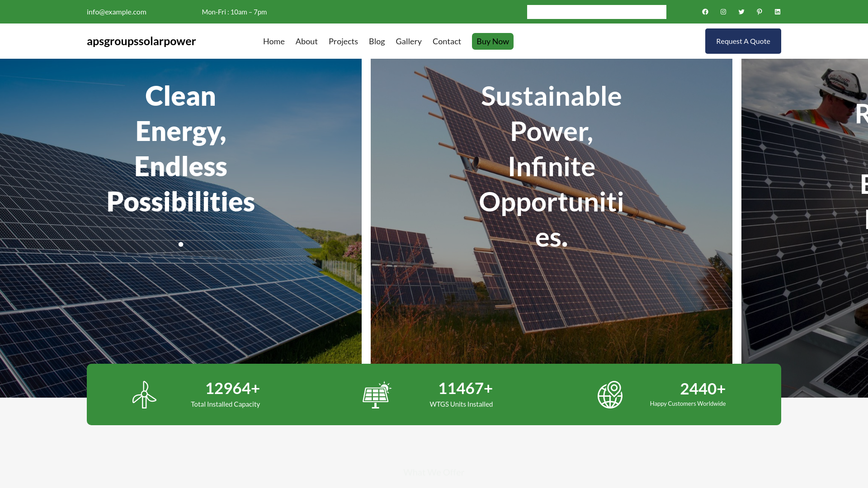Click Mon-Fri : 10am – 7pm text
This screenshot has width=868, height=488.
(x=234, y=12)
